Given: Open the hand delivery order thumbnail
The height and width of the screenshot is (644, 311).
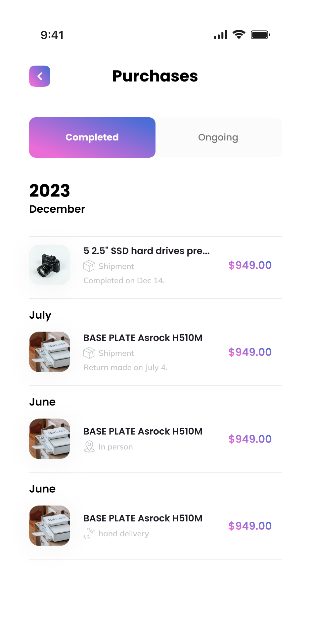Looking at the screenshot, I should coord(50,525).
